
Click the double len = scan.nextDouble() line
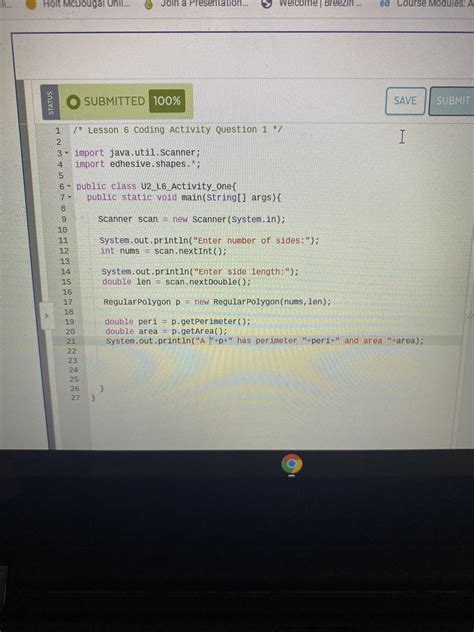pyautogui.click(x=177, y=282)
